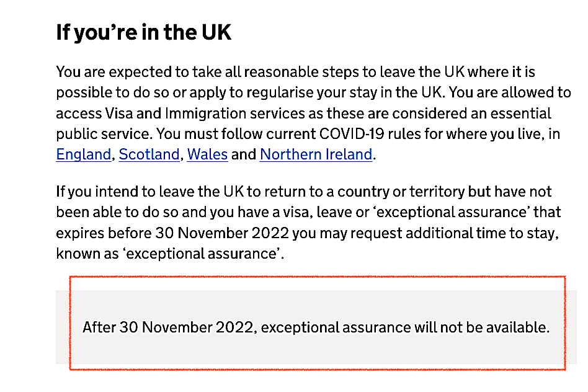
Task: Open the Northern Ireland link
Action: click(316, 154)
